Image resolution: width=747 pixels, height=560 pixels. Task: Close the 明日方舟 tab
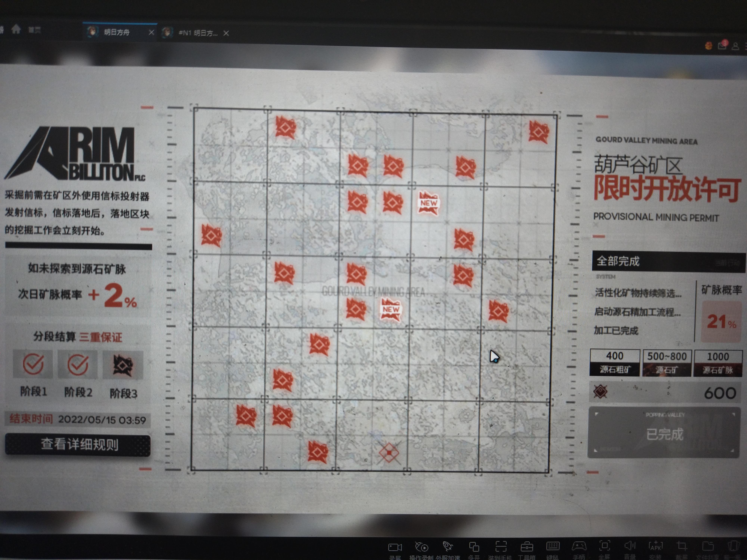point(151,32)
